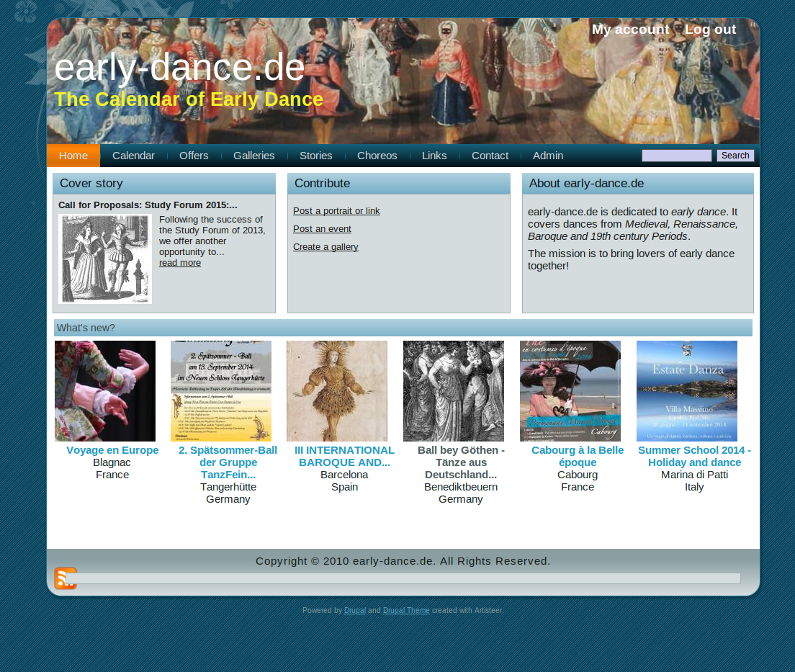Click the search text field
This screenshot has height=672, width=795.
point(676,156)
